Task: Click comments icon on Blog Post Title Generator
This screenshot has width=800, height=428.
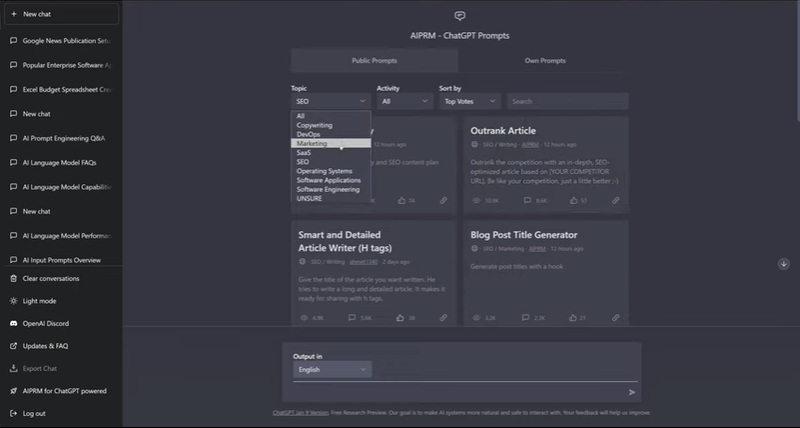Action: pos(526,318)
